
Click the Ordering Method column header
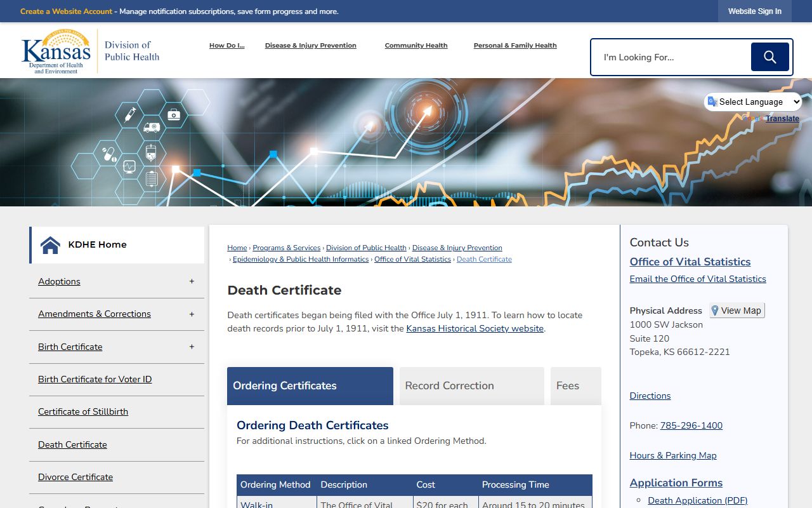coord(275,485)
